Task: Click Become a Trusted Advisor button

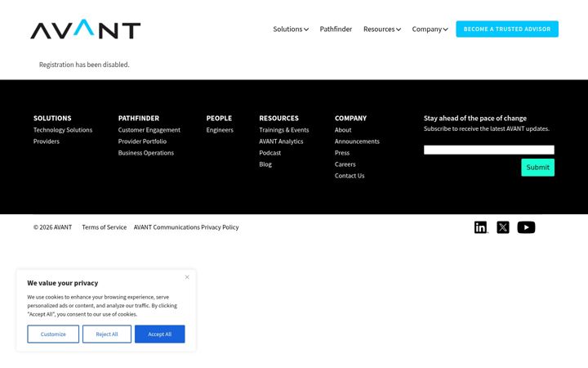Action: click(507, 29)
